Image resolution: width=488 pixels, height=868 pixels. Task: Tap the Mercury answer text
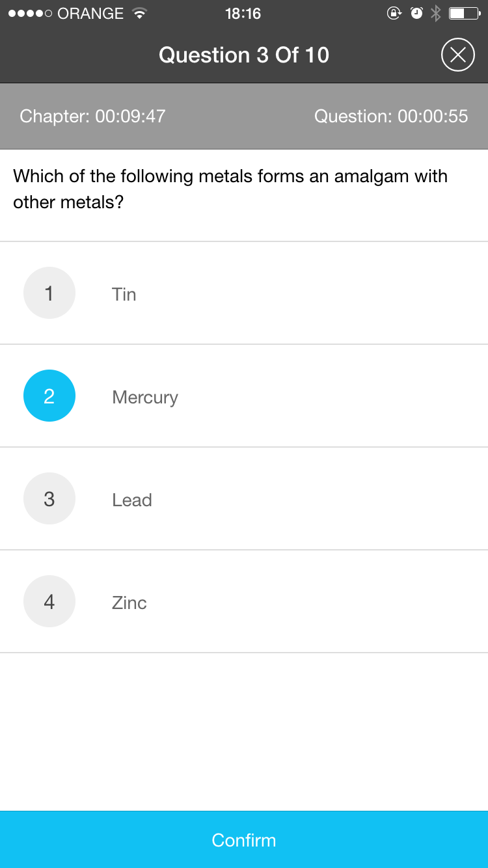tap(144, 397)
